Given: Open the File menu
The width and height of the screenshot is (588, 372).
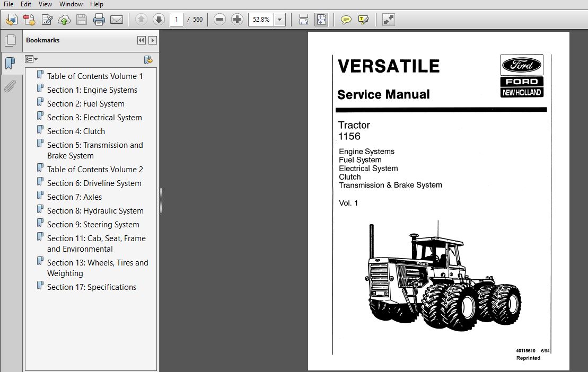Looking at the screenshot, I should [8, 4].
